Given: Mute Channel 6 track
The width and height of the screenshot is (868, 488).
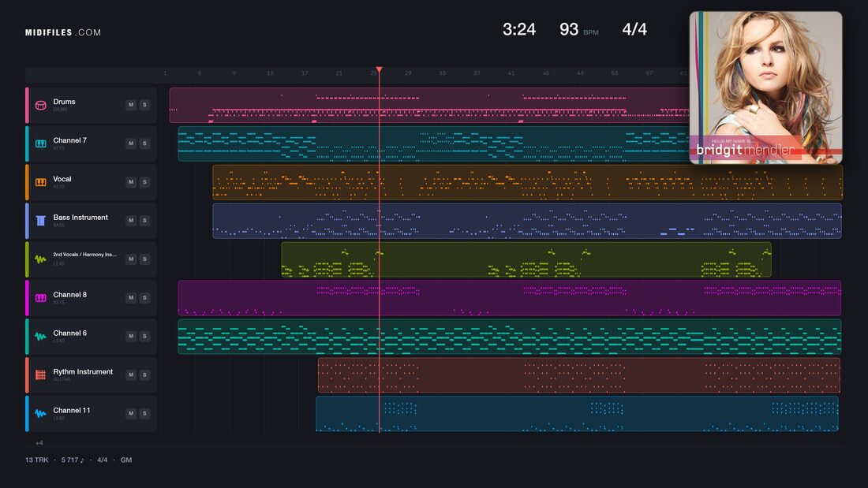Looking at the screenshot, I should pyautogui.click(x=131, y=336).
